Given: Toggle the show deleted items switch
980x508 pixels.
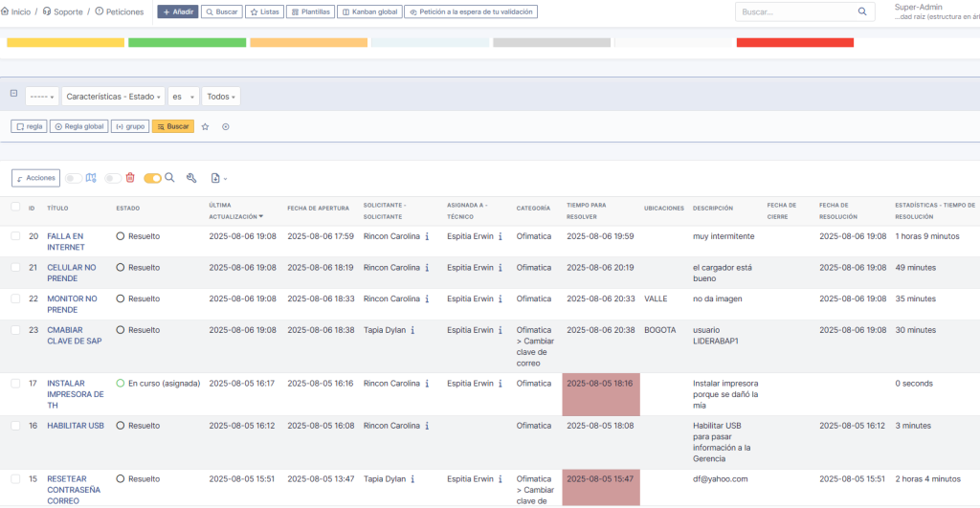Looking at the screenshot, I should point(113,178).
